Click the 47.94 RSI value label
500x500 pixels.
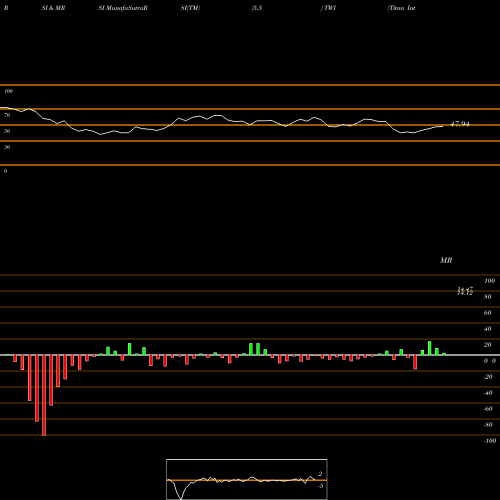[460, 124]
